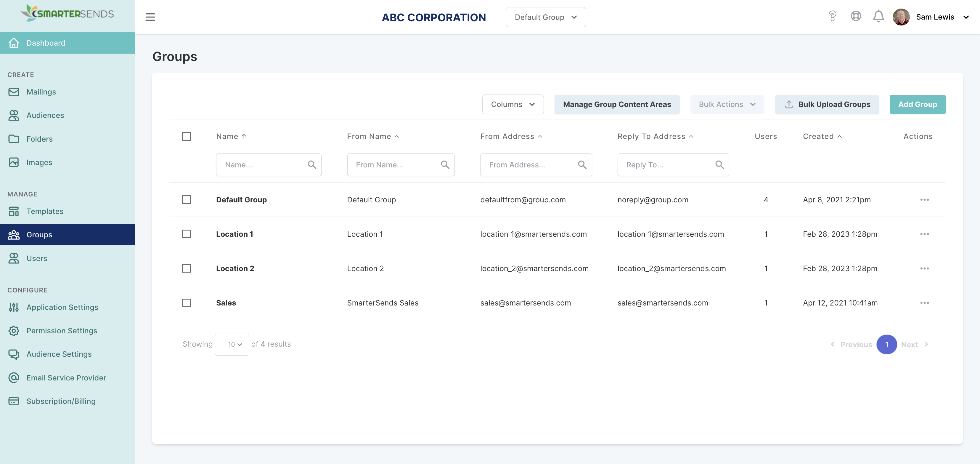
Task: Select the Location 2 row checkbox
Action: point(187,269)
